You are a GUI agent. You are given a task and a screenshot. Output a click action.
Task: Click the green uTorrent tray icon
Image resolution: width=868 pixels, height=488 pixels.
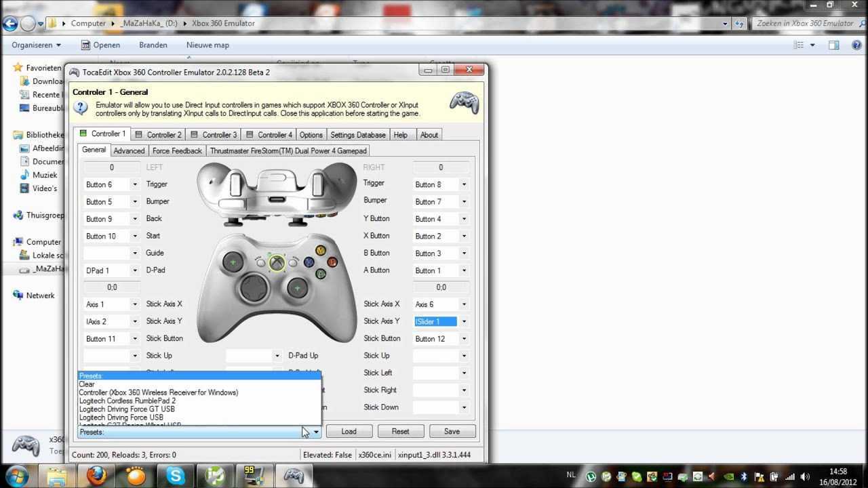(x=591, y=476)
